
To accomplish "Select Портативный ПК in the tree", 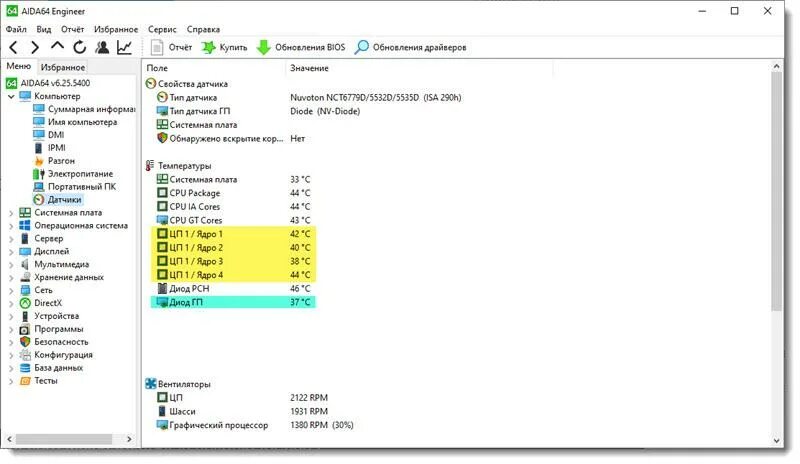I will tap(74, 186).
